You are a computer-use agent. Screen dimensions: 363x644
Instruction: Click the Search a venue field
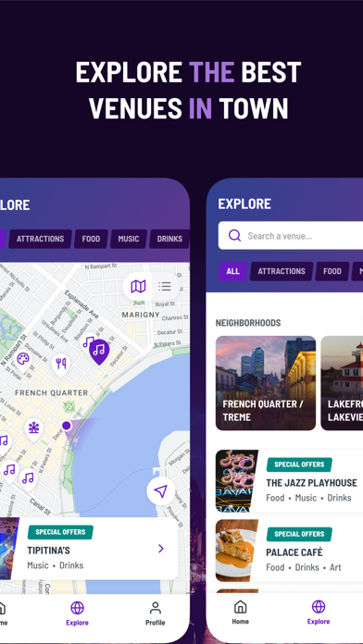pos(291,236)
